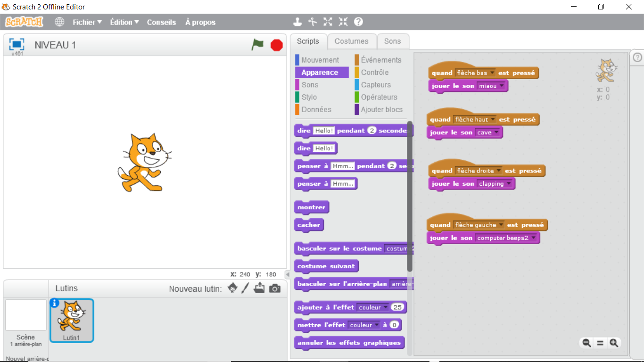Zoom out the scripts area

click(x=586, y=343)
